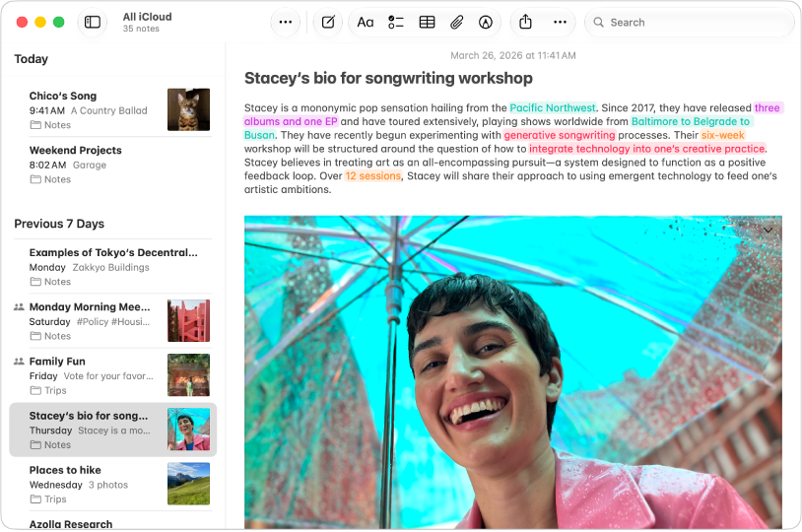The width and height of the screenshot is (802, 532).
Task: Click highlighted integrate technology into one's creative practice
Action: [647, 149]
